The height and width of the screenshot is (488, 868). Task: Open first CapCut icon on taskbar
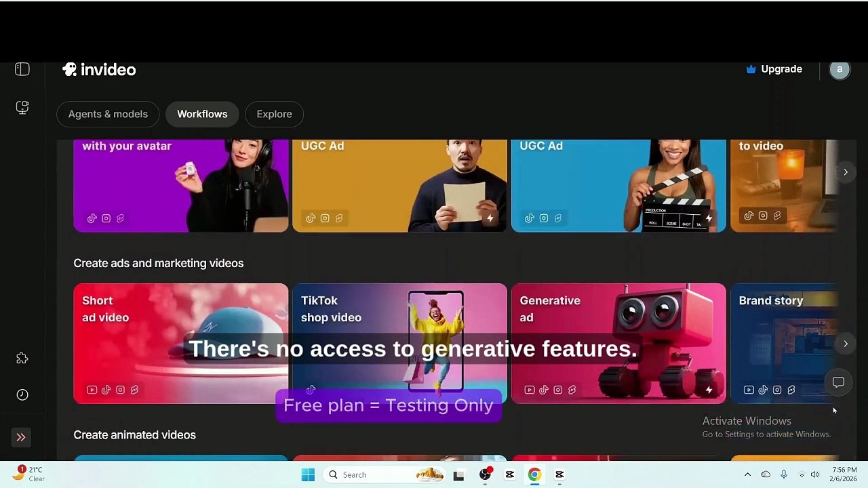point(510,474)
